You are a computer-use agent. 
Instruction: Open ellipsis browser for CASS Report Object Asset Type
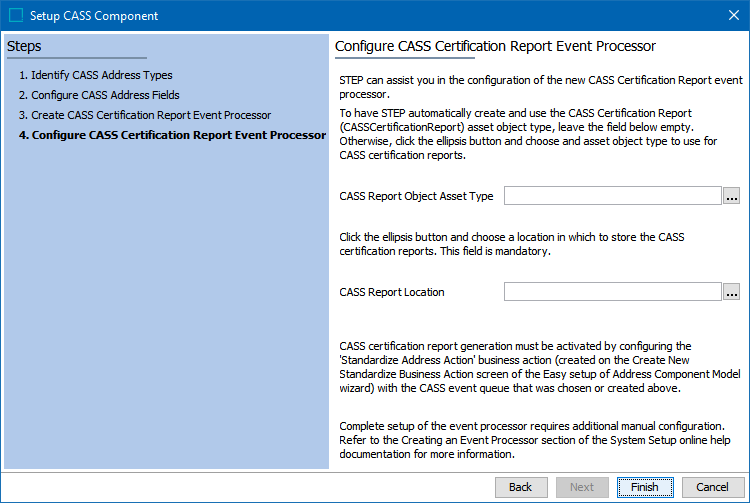click(x=731, y=196)
